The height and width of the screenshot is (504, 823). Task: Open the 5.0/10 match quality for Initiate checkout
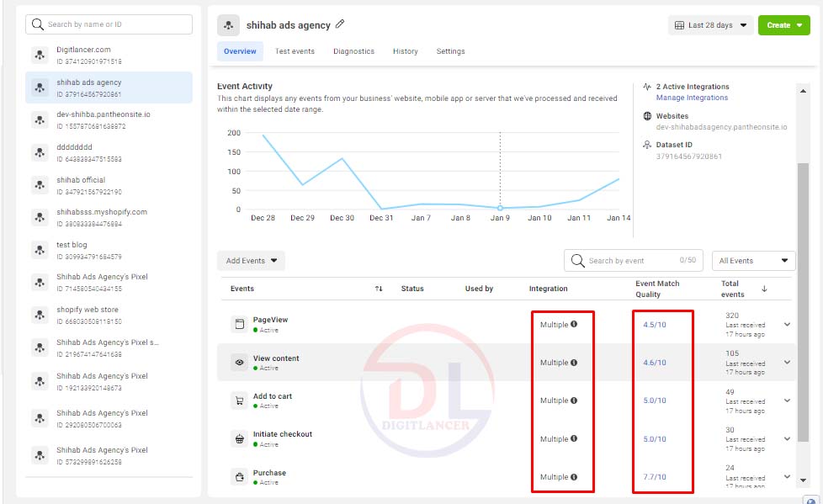tap(655, 439)
